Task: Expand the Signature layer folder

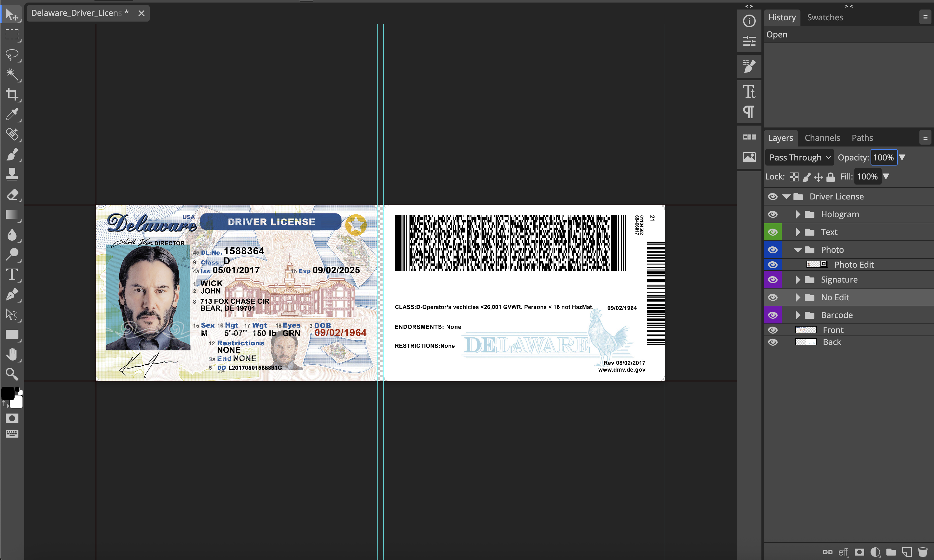Action: 797,280
